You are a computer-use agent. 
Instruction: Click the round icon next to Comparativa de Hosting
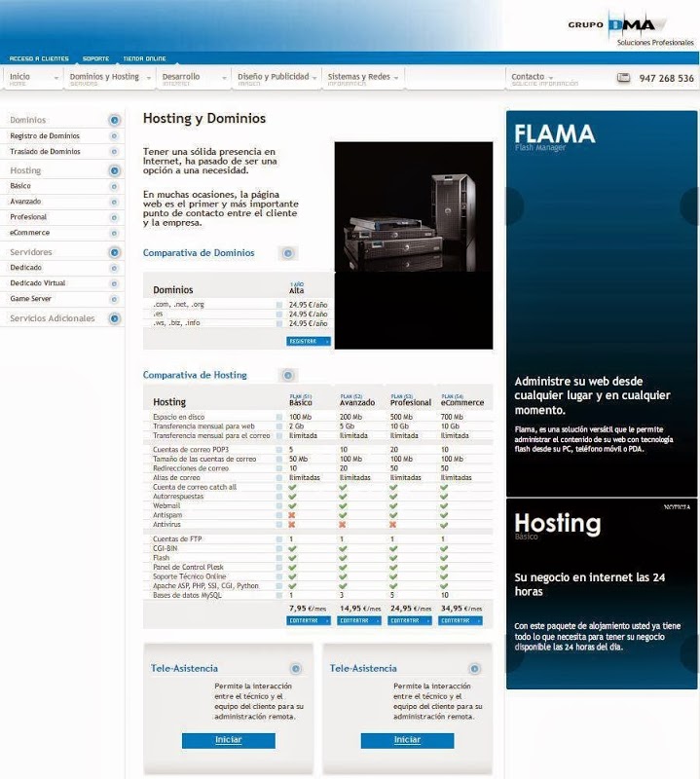pos(287,375)
